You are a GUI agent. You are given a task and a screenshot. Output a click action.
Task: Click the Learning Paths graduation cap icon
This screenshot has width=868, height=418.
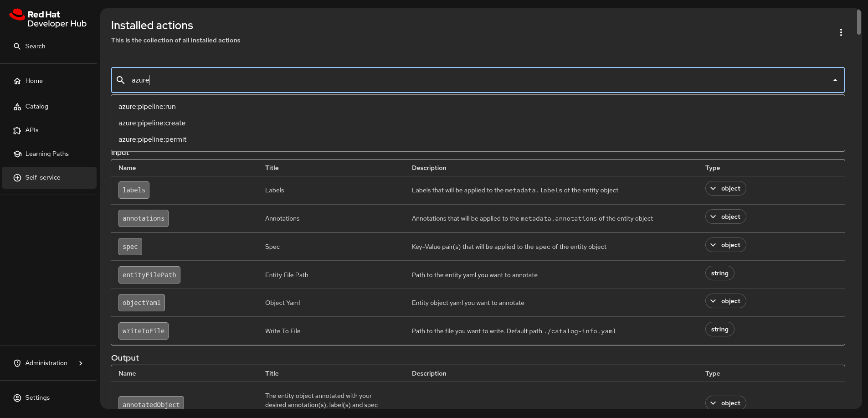tap(17, 154)
